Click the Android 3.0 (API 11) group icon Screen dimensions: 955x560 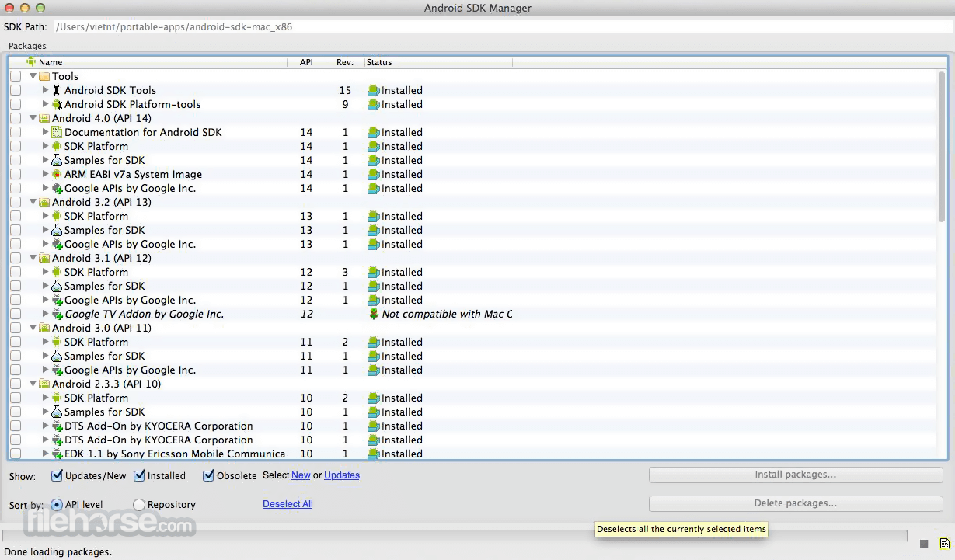tap(44, 328)
